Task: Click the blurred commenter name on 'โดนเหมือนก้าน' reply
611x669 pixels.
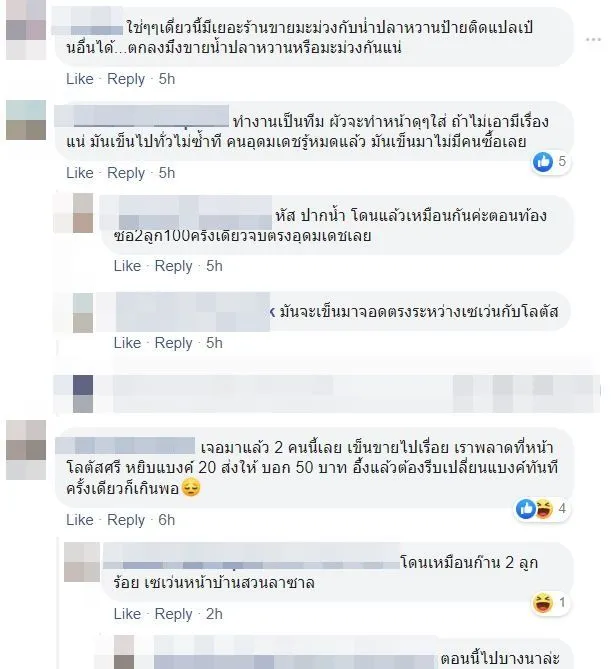Action: [252, 557]
